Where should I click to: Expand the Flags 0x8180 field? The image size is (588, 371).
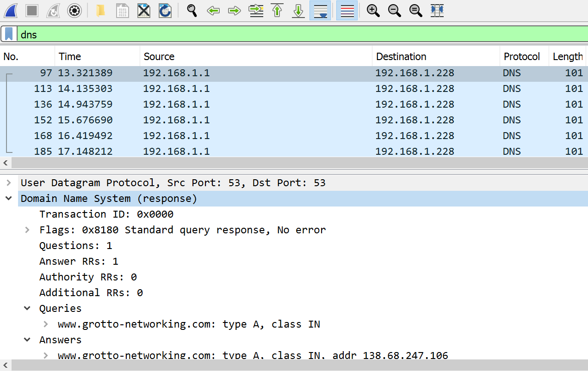tap(27, 230)
